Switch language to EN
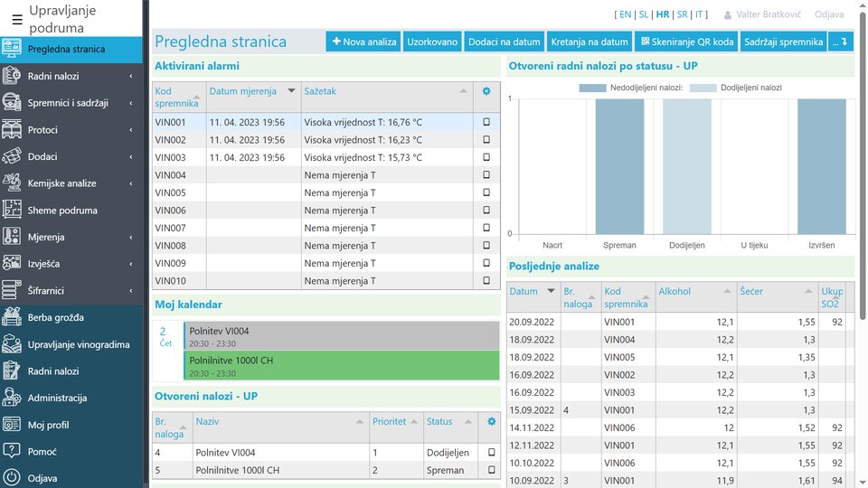868x488 pixels. pyautogui.click(x=624, y=14)
